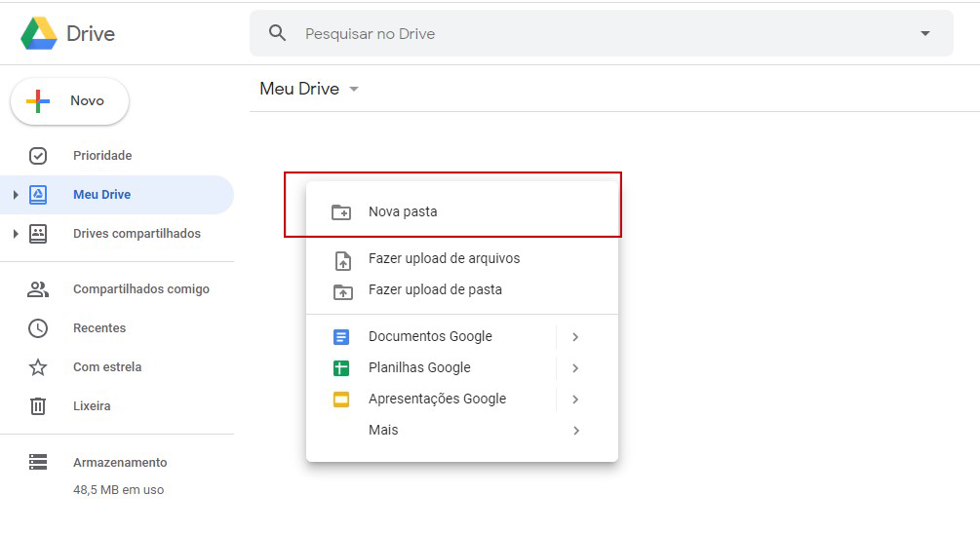Image resolution: width=980 pixels, height=533 pixels.
Task: Open Com estrela items
Action: (107, 366)
